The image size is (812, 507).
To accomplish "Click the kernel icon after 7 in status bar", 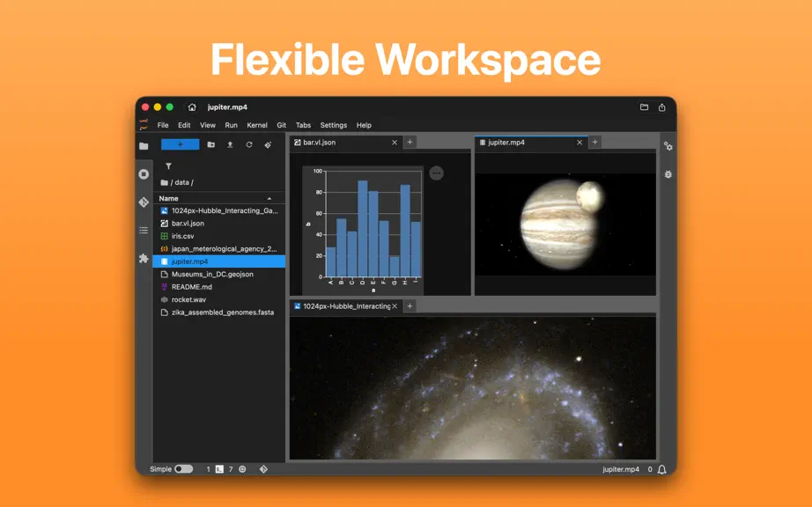I will click(242, 469).
